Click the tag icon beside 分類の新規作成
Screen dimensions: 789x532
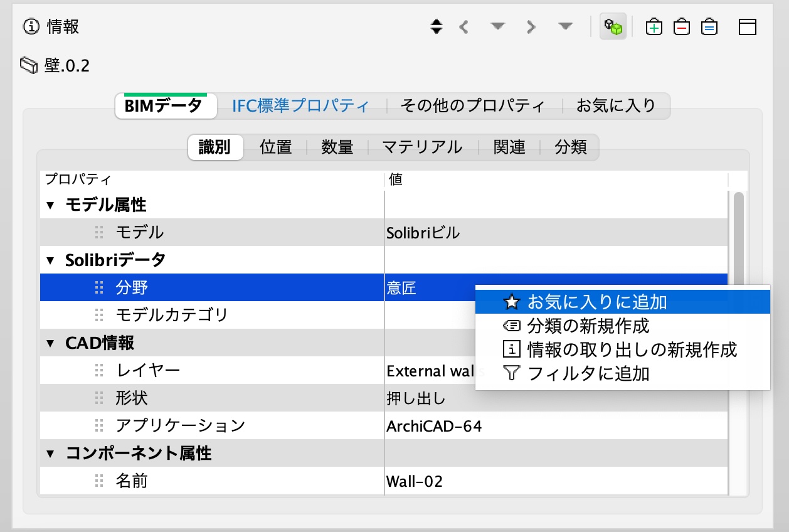(512, 326)
